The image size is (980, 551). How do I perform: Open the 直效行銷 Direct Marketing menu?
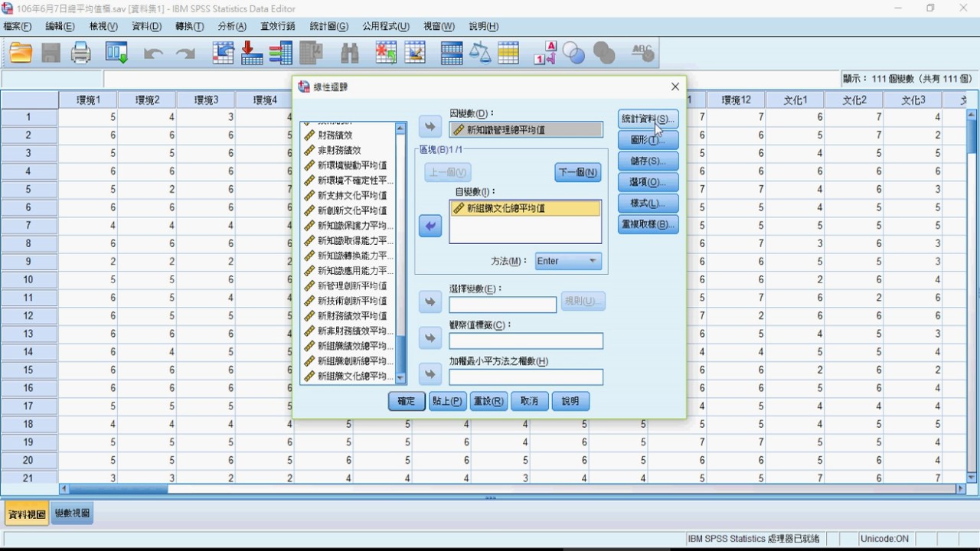[x=278, y=26]
